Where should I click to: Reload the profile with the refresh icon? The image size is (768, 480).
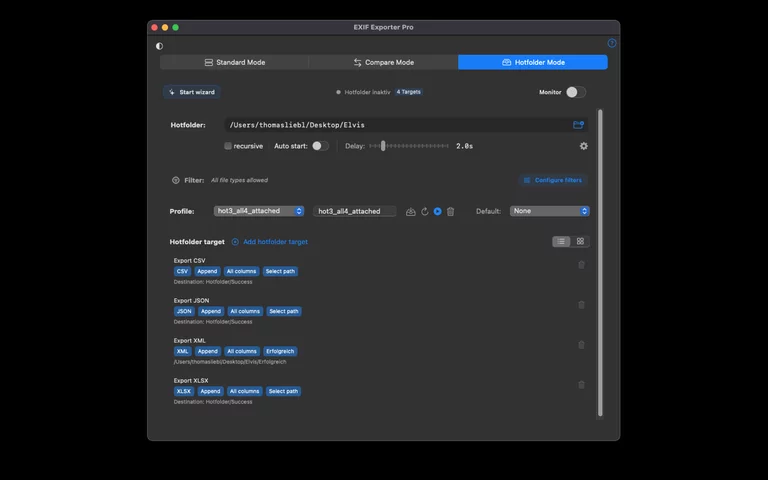424,212
